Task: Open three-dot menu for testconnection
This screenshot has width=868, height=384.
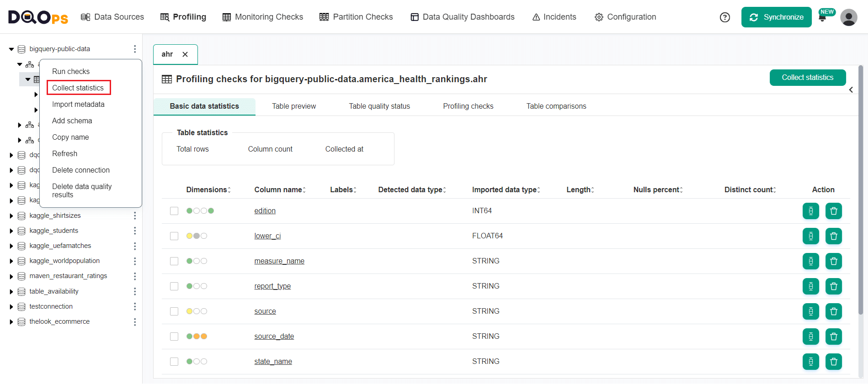Action: [x=134, y=306]
